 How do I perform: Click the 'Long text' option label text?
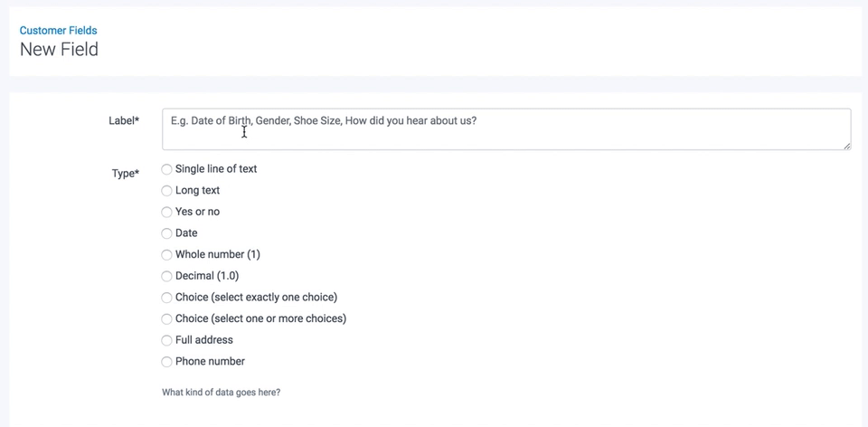pos(197,191)
